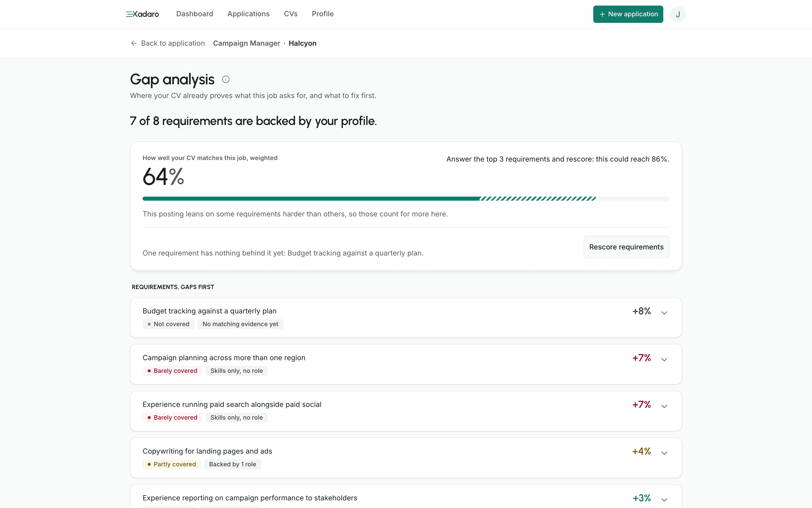Click the could reach 86% hint text

(558, 159)
